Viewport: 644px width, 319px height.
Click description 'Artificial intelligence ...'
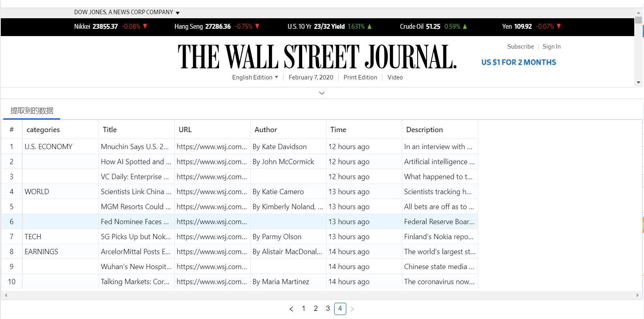(x=439, y=162)
